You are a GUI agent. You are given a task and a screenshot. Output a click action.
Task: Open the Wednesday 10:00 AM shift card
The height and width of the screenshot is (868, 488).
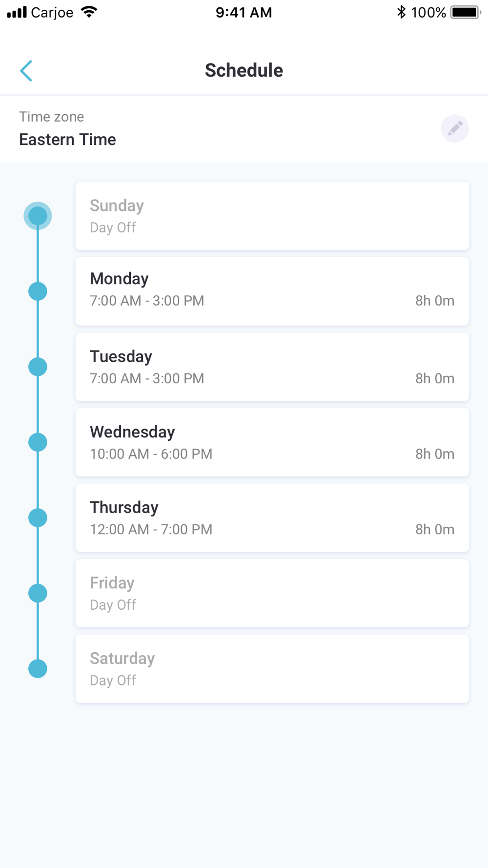pos(272,442)
